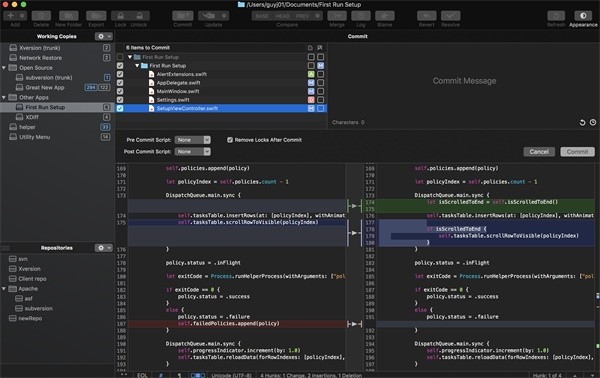
Task: Apply first hunk arrow at line 174
Action: (355, 206)
